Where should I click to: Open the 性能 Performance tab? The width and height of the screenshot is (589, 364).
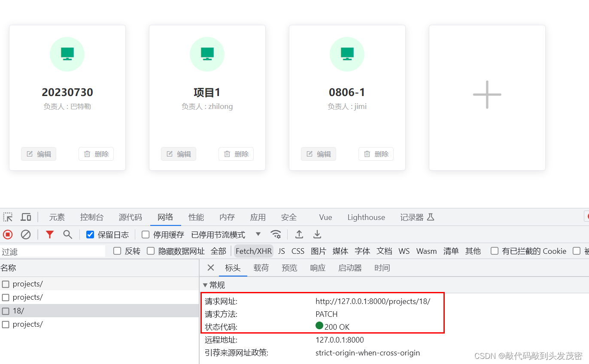click(196, 217)
